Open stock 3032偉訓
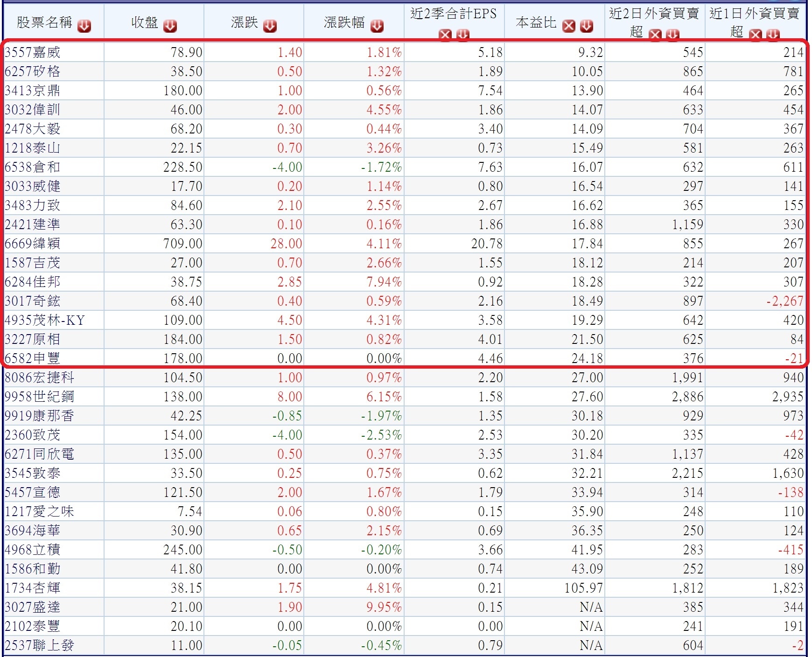Screen dimensions: 812x657 point(33,110)
